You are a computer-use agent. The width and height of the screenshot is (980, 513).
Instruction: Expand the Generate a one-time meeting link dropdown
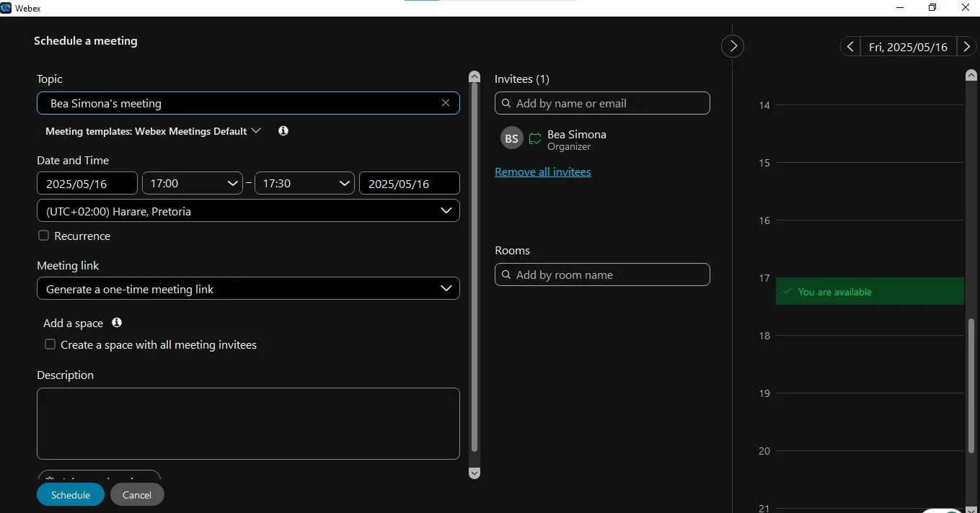point(446,288)
